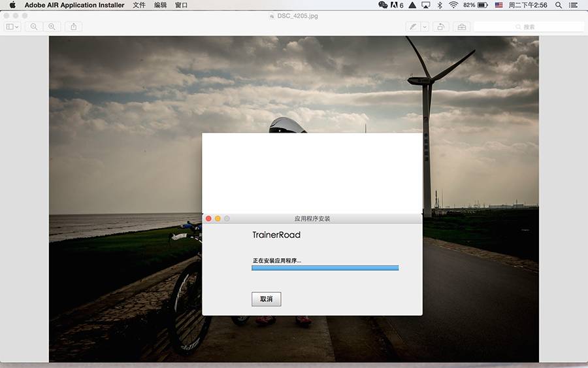Click the installation progress bar
This screenshot has width=588, height=368.
pyautogui.click(x=325, y=268)
